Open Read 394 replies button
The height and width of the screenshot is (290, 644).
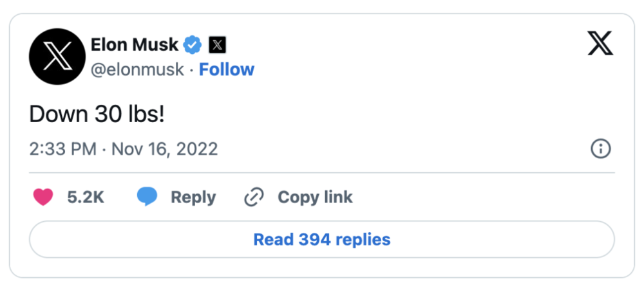tap(322, 240)
